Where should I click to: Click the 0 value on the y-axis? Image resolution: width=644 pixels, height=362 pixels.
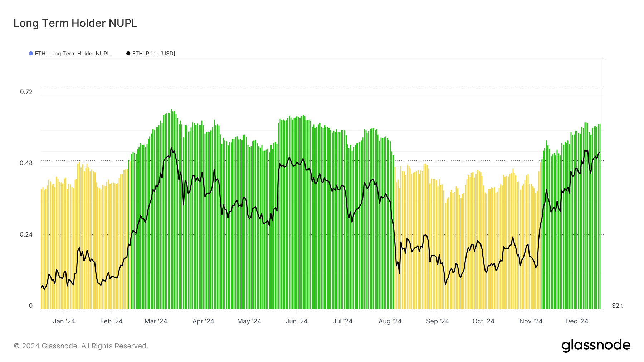(31, 306)
